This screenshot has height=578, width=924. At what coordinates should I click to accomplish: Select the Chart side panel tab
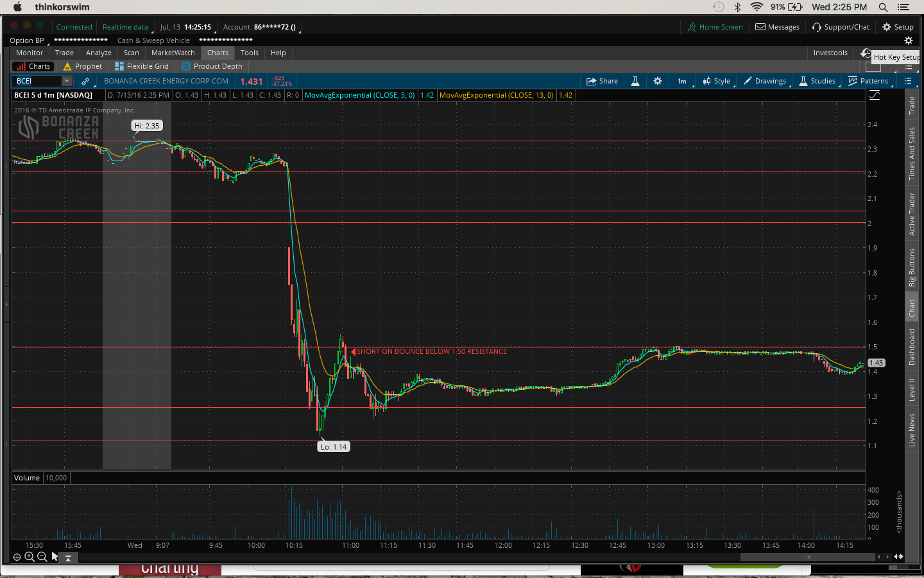(912, 308)
